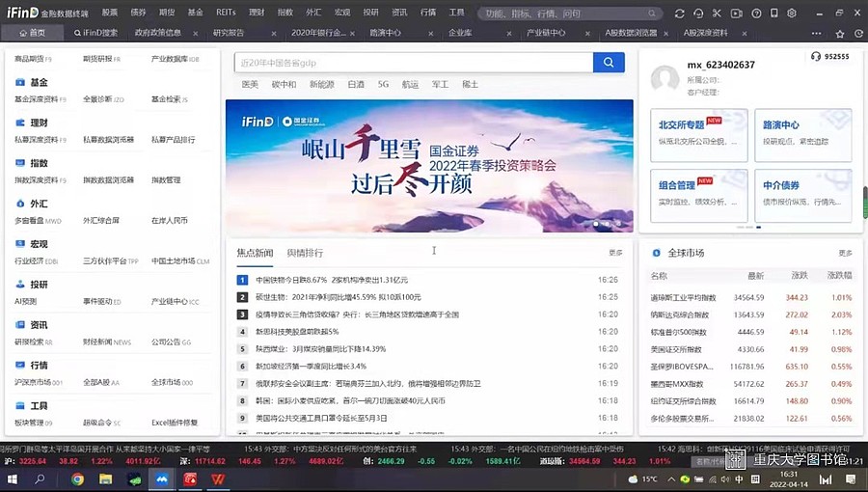The image size is (868, 492).
Task: Click the 新能源 hot keyword
Action: tap(321, 84)
